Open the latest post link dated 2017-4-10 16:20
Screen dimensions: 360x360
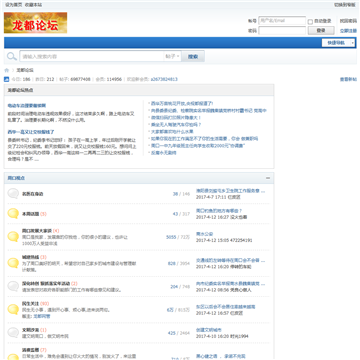pos(209,330)
